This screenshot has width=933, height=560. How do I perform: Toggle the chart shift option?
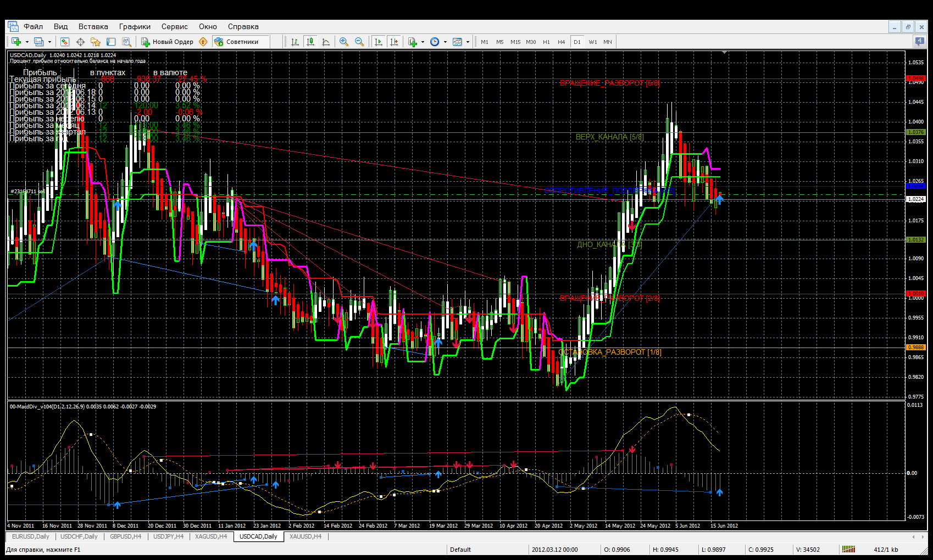point(394,42)
